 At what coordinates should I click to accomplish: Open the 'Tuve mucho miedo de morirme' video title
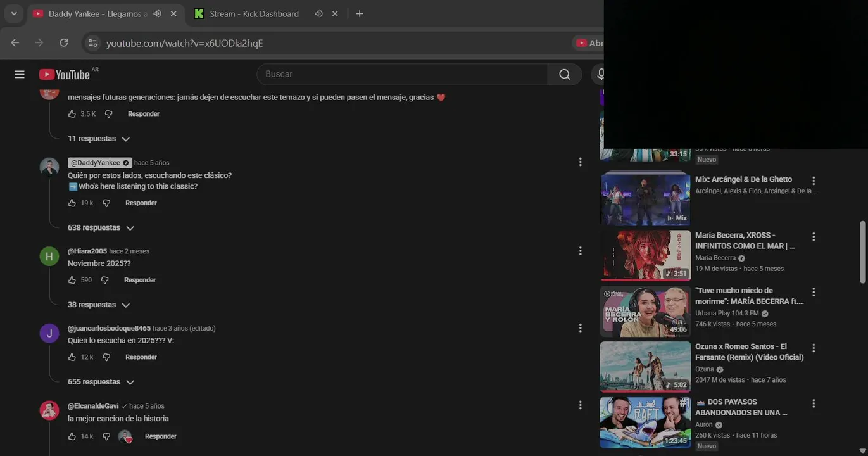[750, 296]
